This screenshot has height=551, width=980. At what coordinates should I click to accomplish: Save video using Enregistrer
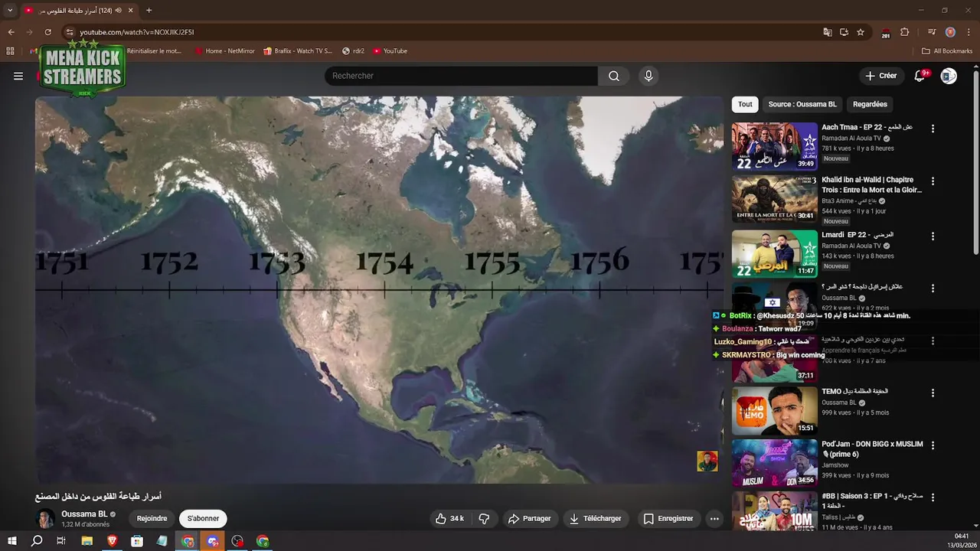668,518
